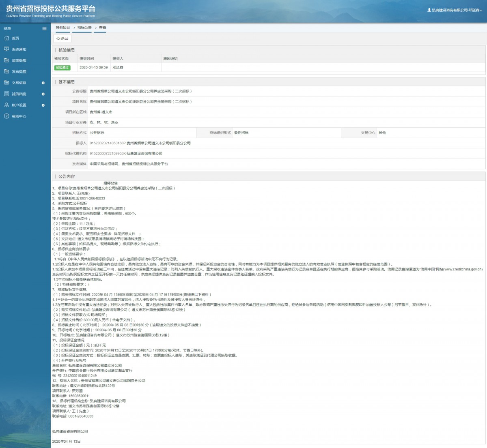Open the 系统通知 menu item
The image size is (487, 448).
pyautogui.click(x=19, y=49)
